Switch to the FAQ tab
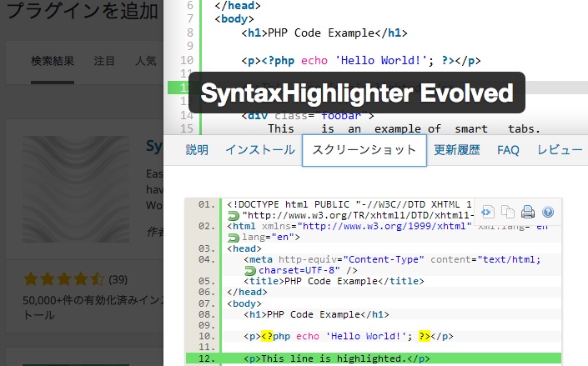The width and height of the screenshot is (588, 366). (508, 150)
